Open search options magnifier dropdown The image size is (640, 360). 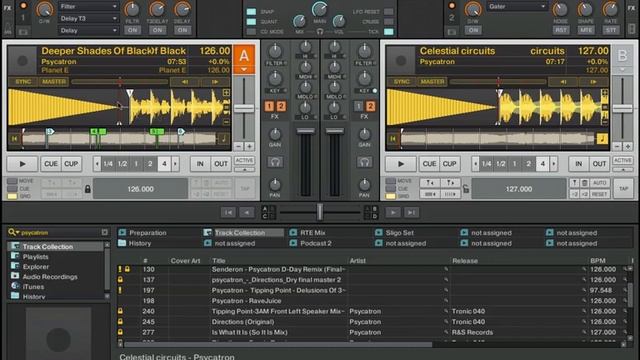(13, 232)
